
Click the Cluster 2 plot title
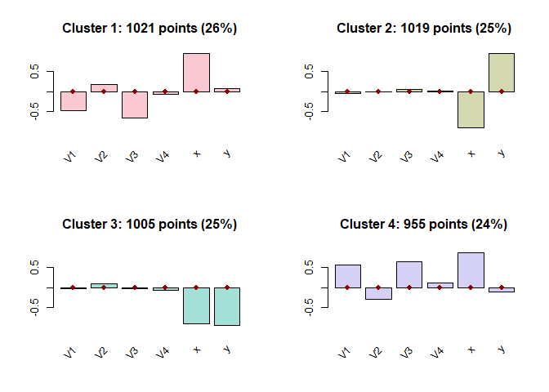pos(424,29)
